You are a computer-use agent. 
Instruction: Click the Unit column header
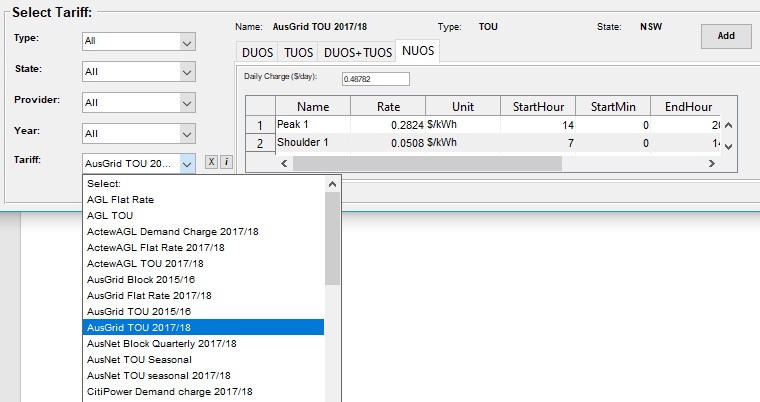(463, 107)
